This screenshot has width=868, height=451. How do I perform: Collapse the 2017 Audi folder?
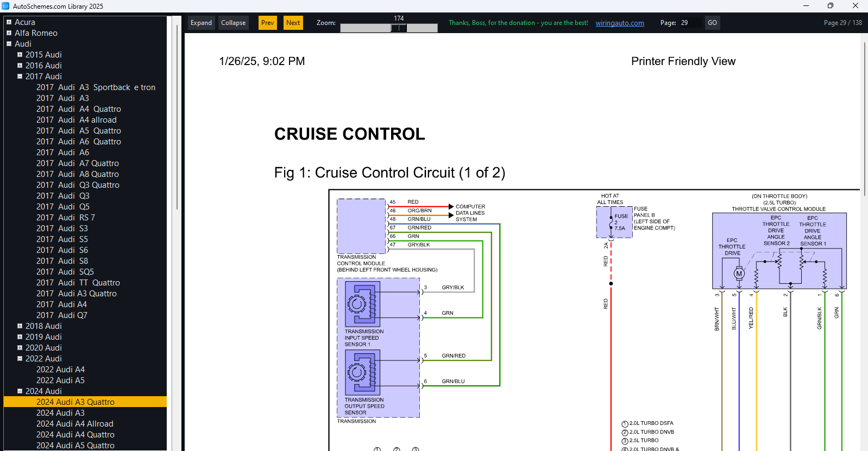pyautogui.click(x=20, y=77)
